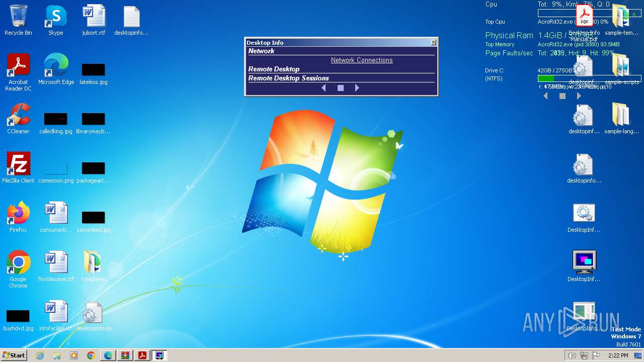Select the comesoon.png file
This screenshot has width=644, height=362.
point(56,172)
